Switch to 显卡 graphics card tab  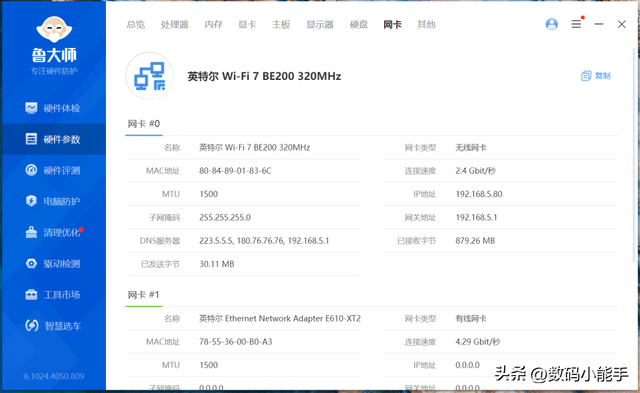pyautogui.click(x=247, y=24)
